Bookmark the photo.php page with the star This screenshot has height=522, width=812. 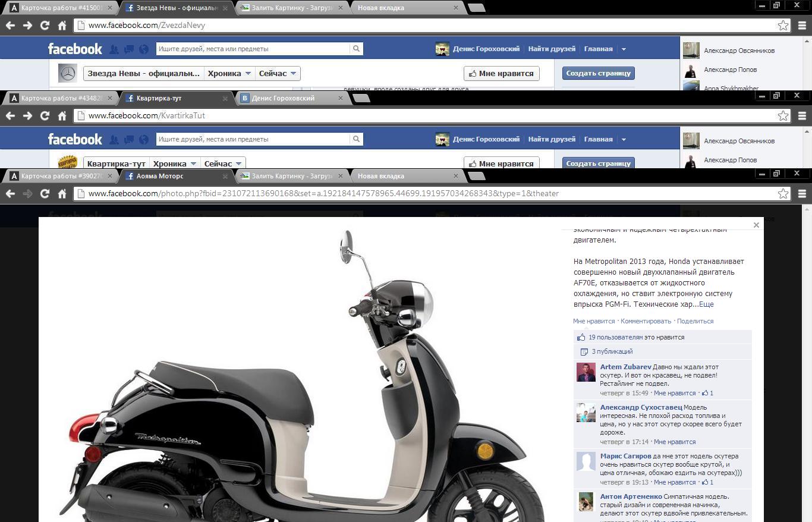coord(783,193)
